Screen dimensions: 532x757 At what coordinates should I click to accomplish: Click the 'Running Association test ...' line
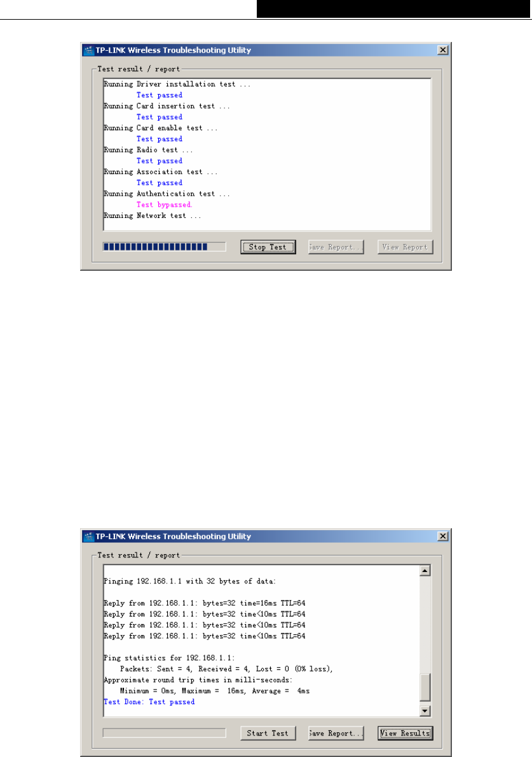[x=161, y=172]
